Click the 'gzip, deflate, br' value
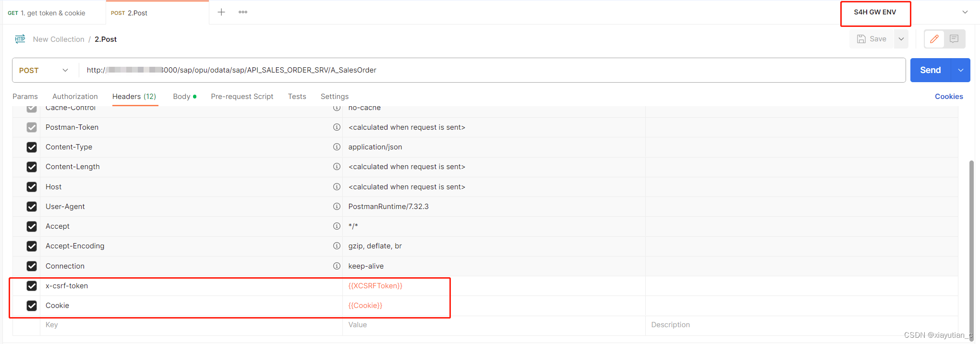980x344 pixels. click(375, 246)
